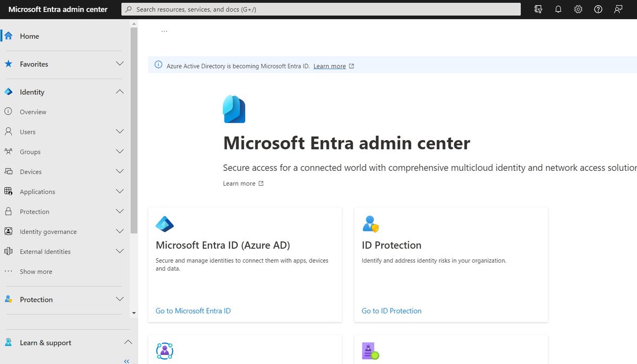Expand the Learn & support section

[x=127, y=342]
